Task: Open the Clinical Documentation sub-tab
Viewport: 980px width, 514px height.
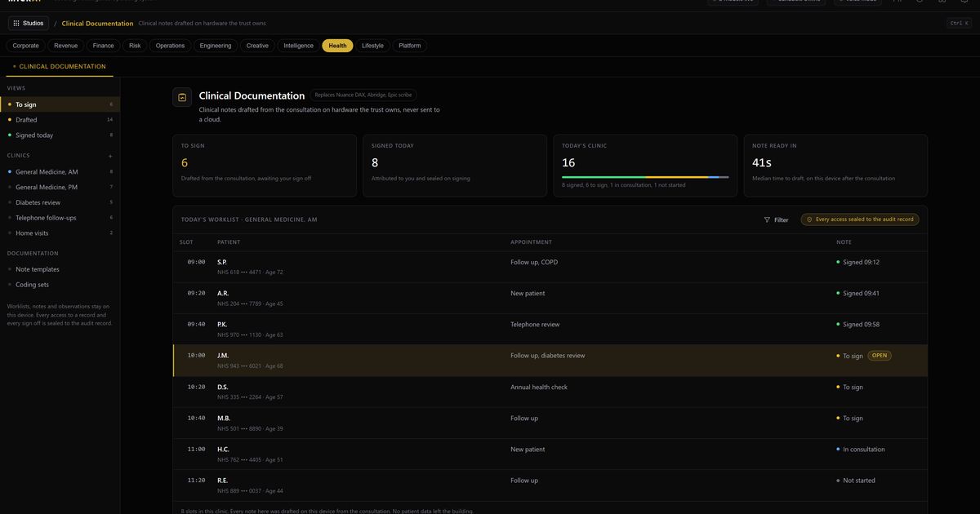Action: pos(60,66)
